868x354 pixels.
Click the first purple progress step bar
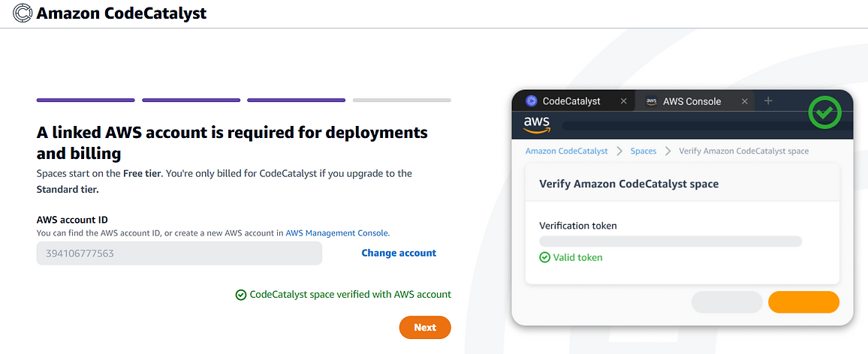click(86, 100)
